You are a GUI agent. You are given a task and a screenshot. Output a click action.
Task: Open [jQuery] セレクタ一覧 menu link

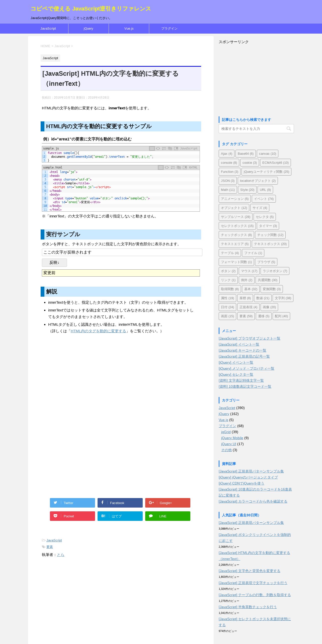(x=236, y=375)
